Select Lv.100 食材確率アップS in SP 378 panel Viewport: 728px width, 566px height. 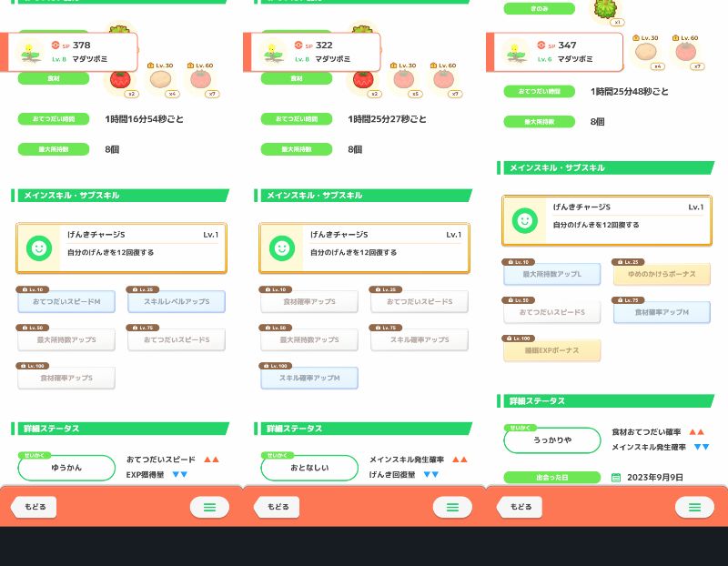pyautogui.click(x=66, y=378)
